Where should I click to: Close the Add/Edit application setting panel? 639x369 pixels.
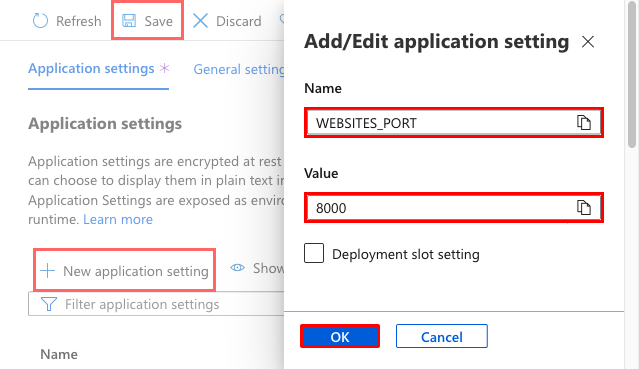tap(588, 42)
